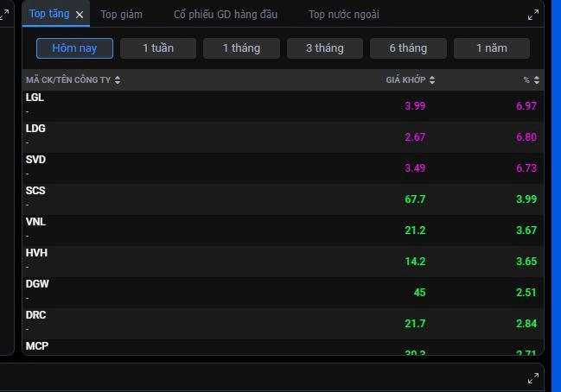
Task: Click HVH percent change 3.65
Action: click(526, 262)
